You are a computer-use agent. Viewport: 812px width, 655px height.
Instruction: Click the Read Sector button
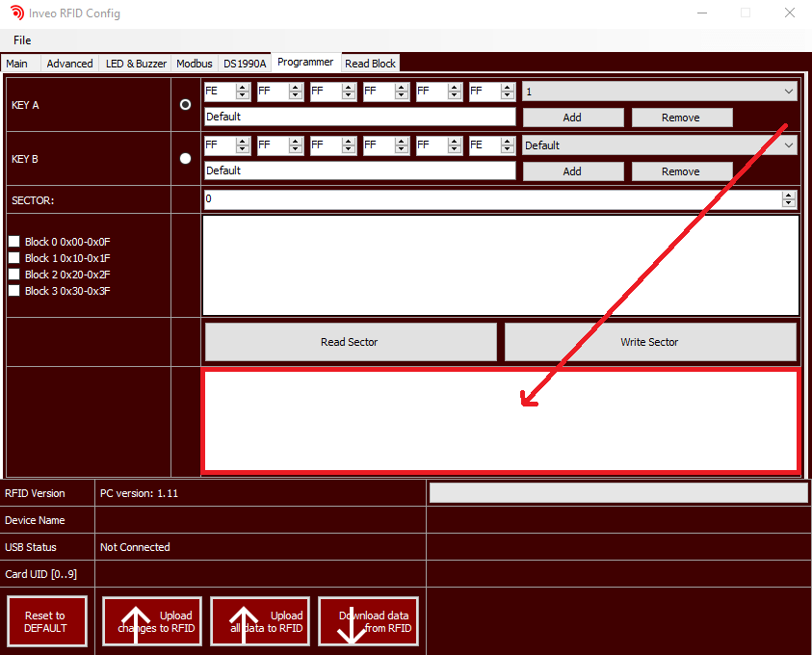pos(350,342)
